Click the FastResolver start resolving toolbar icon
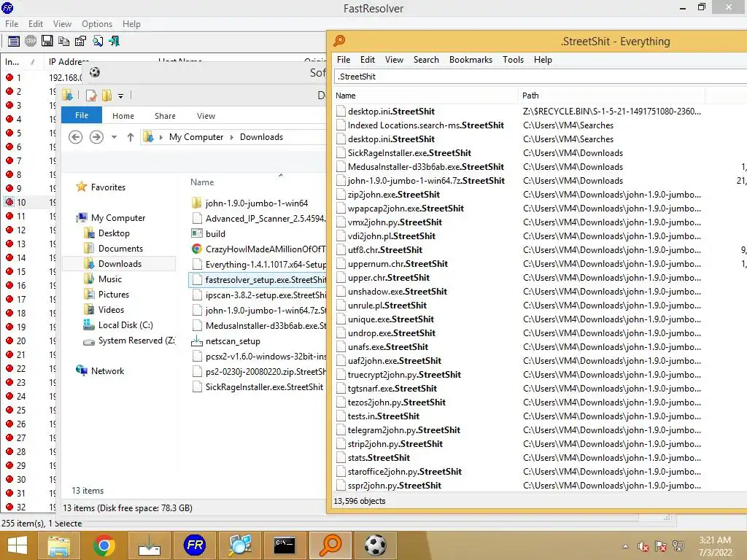The height and width of the screenshot is (560, 747). coord(13,41)
